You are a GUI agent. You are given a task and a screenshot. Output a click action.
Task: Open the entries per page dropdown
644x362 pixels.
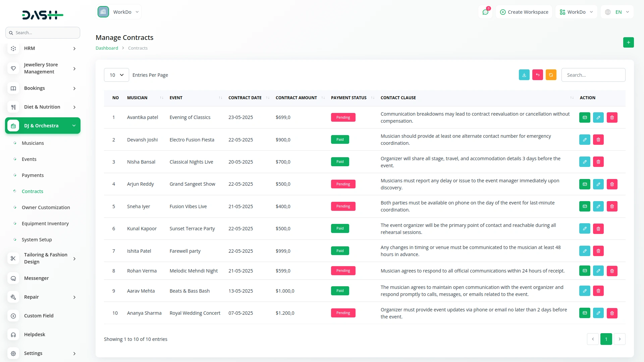[116, 75]
